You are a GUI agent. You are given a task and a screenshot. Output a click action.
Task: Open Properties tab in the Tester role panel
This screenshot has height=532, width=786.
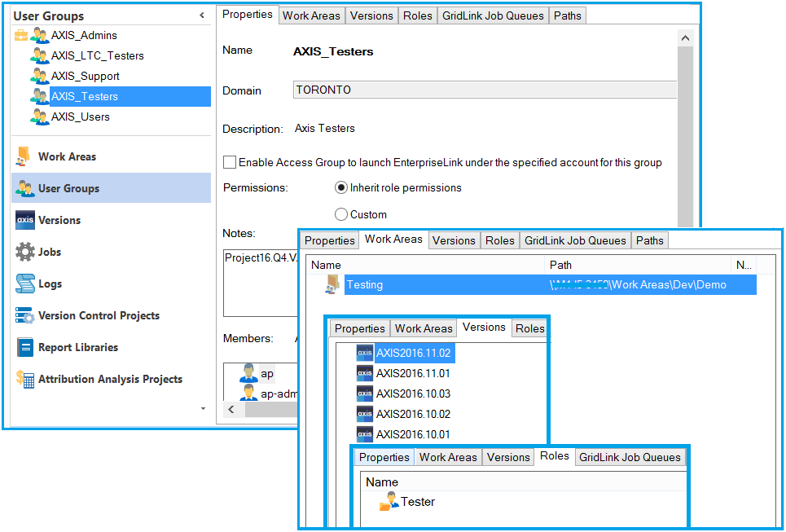click(x=384, y=457)
